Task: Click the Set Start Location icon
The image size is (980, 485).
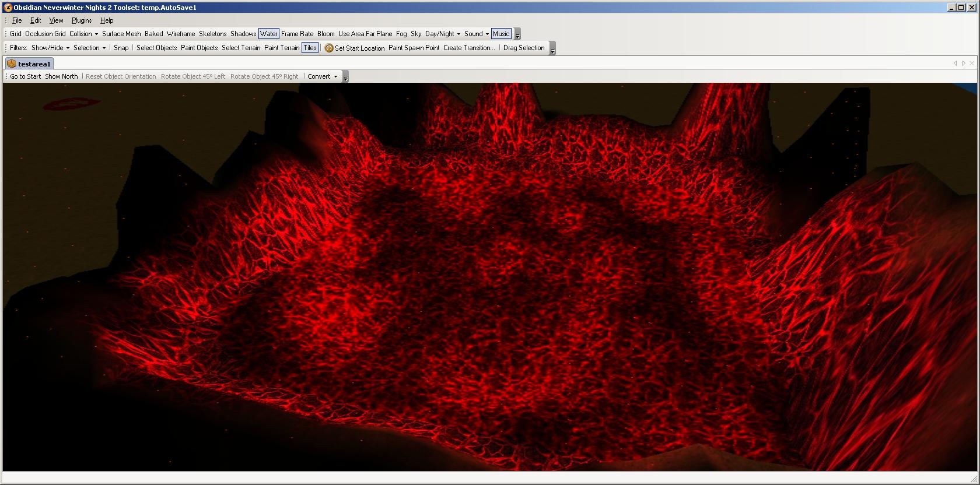Action: click(329, 48)
